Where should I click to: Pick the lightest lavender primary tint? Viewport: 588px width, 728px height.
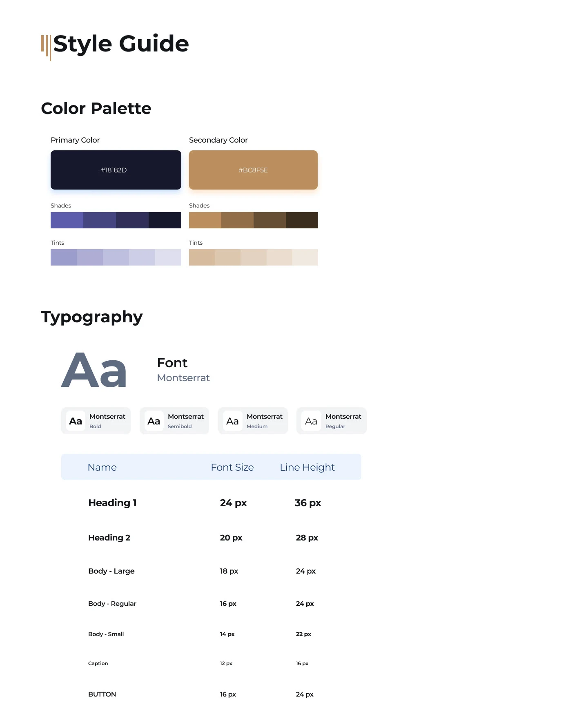(x=168, y=257)
